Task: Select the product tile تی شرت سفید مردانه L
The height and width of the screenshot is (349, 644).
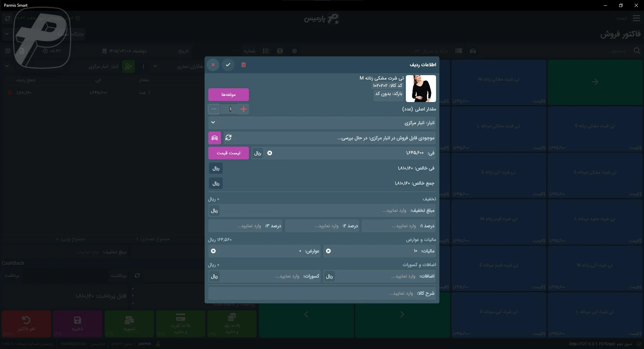Action: (x=595, y=221)
